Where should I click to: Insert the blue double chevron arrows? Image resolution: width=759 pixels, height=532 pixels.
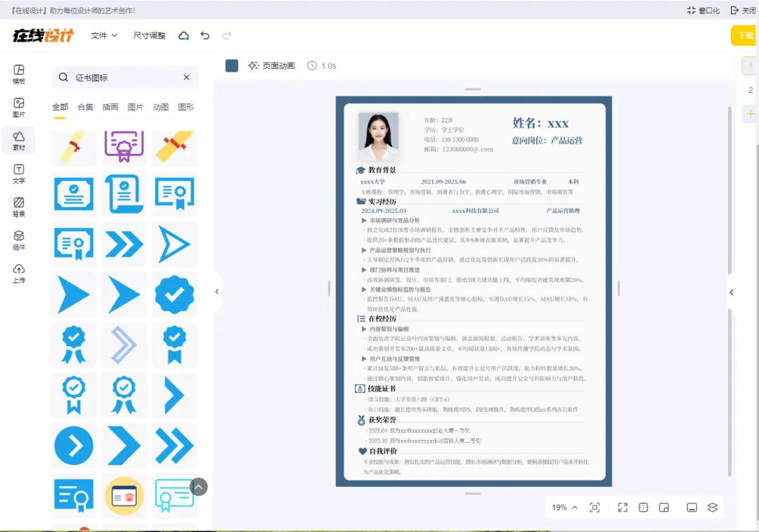[124, 244]
